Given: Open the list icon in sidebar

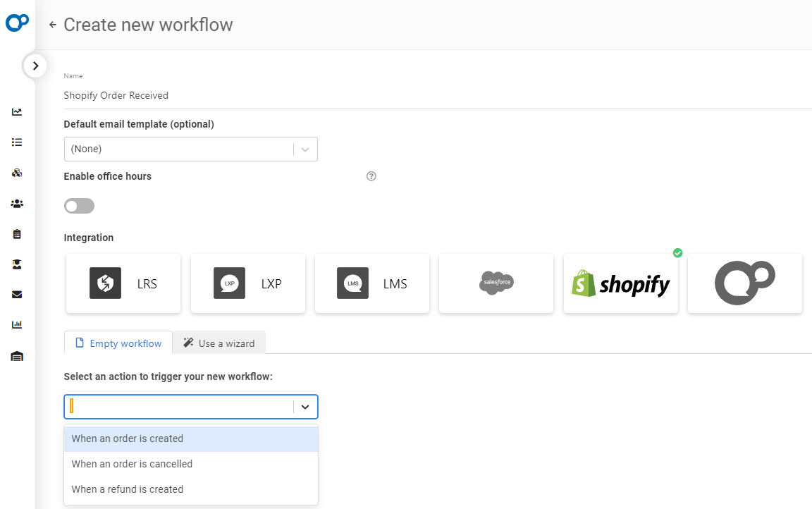Looking at the screenshot, I should click(x=17, y=142).
